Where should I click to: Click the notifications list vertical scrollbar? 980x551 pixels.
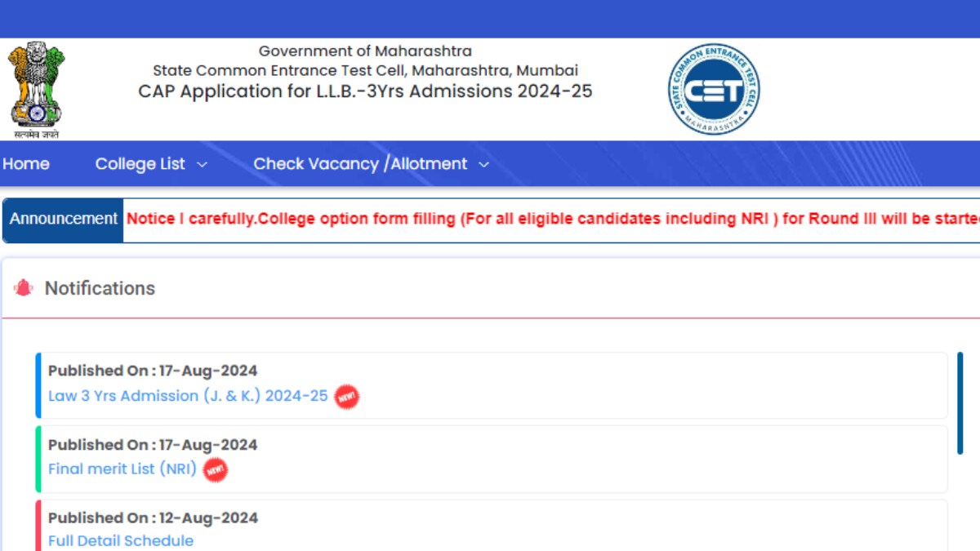pyautogui.click(x=960, y=403)
